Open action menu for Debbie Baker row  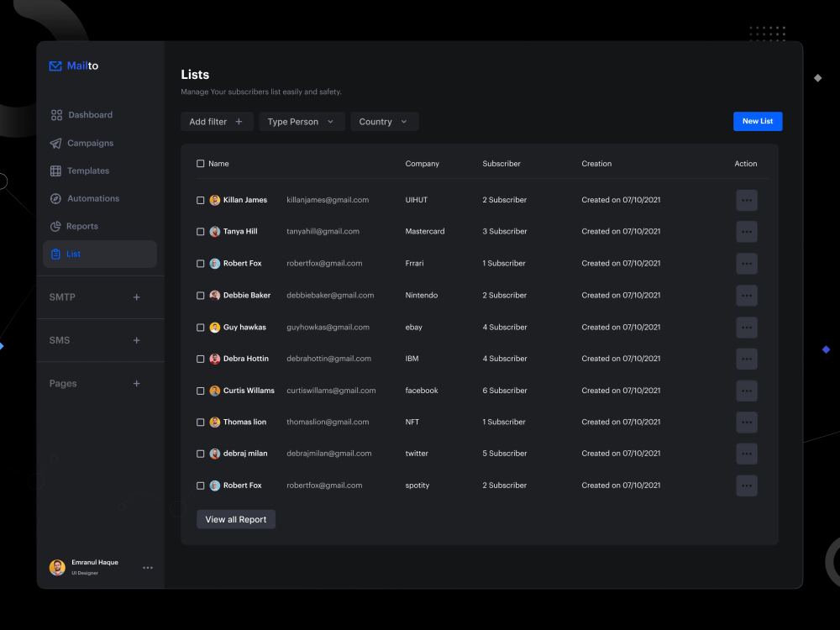(746, 296)
